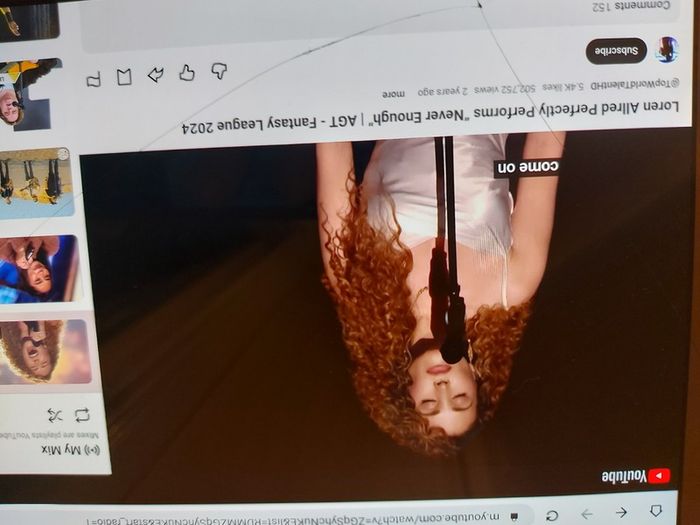Click the '5.4K likes' text
The height and width of the screenshot is (525, 700).
tap(563, 86)
